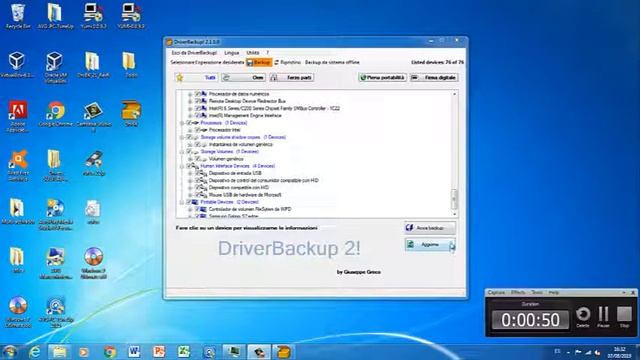Open the Action Center flag in the tray

[578, 352]
